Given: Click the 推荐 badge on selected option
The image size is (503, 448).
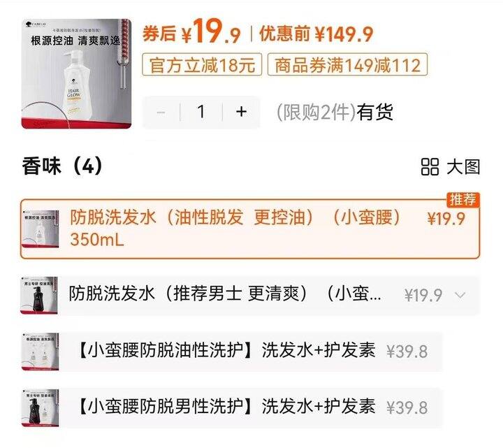Looking at the screenshot, I should coord(463,200).
